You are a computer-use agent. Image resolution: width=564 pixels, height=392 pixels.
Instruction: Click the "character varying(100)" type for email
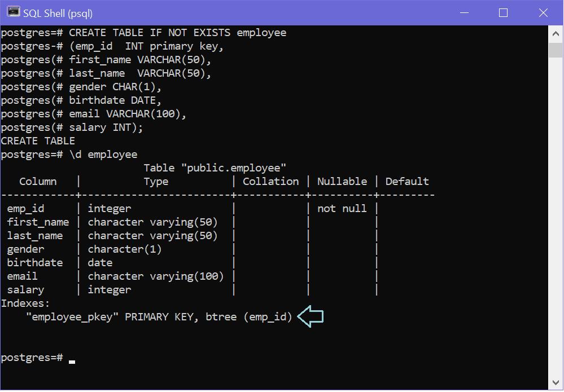tap(156, 276)
